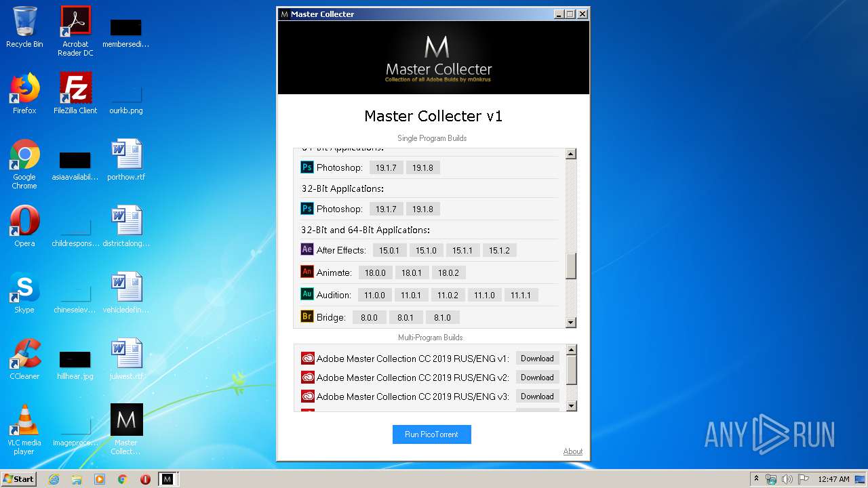The height and width of the screenshot is (488, 868).
Task: Click Photoshop icon under 32-Bit Applications
Action: 307,209
